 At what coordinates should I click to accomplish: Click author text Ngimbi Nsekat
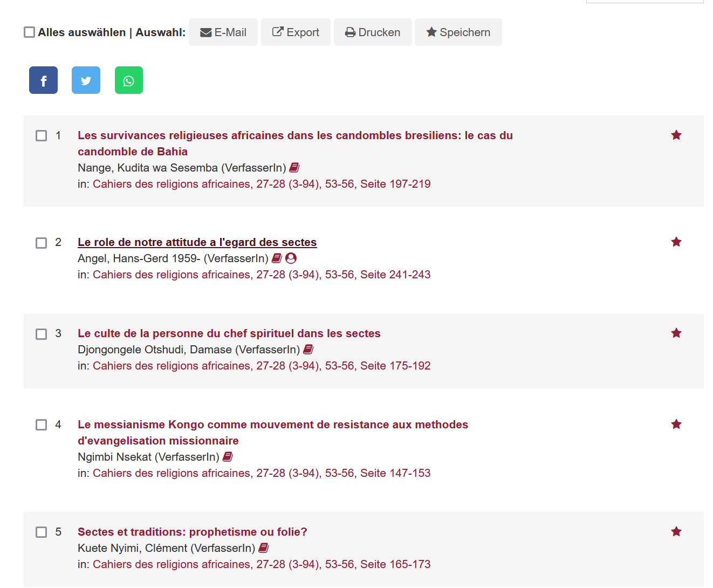114,457
